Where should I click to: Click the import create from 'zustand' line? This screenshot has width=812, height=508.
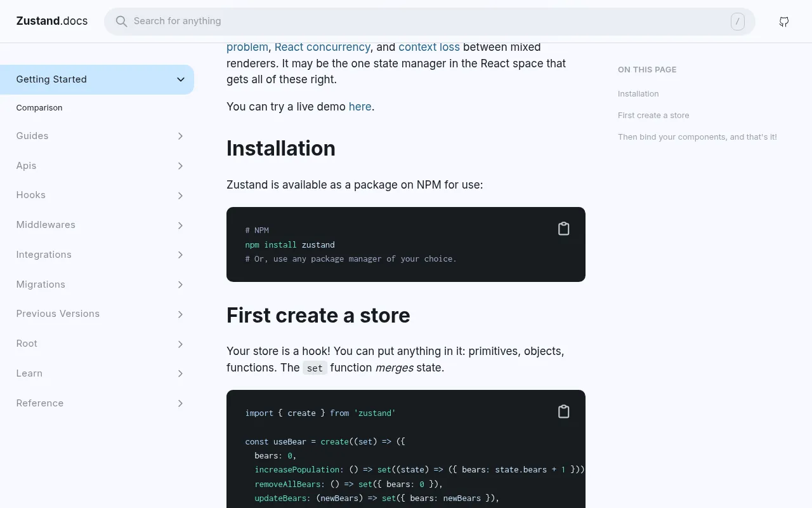click(x=320, y=413)
